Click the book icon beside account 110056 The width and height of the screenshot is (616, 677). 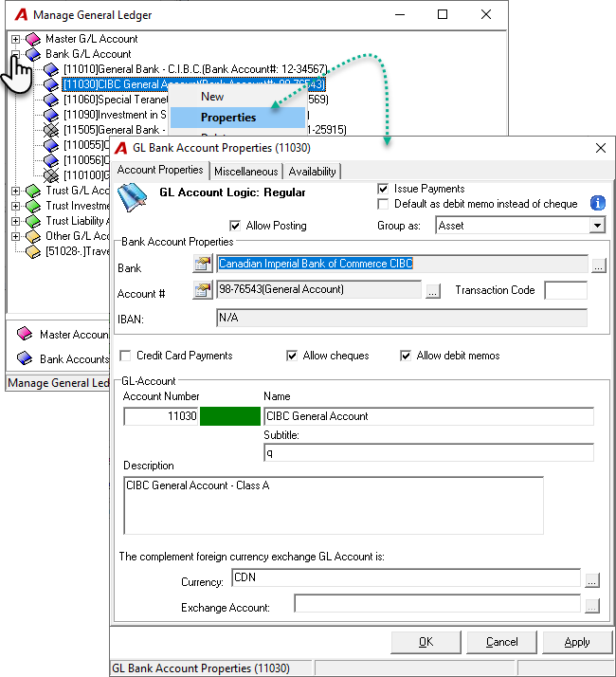pyautogui.click(x=51, y=160)
